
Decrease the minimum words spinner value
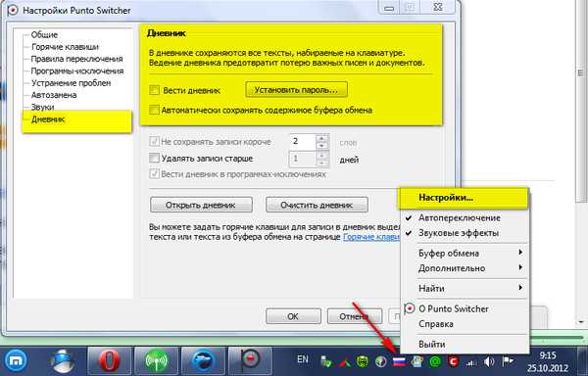pos(321,145)
